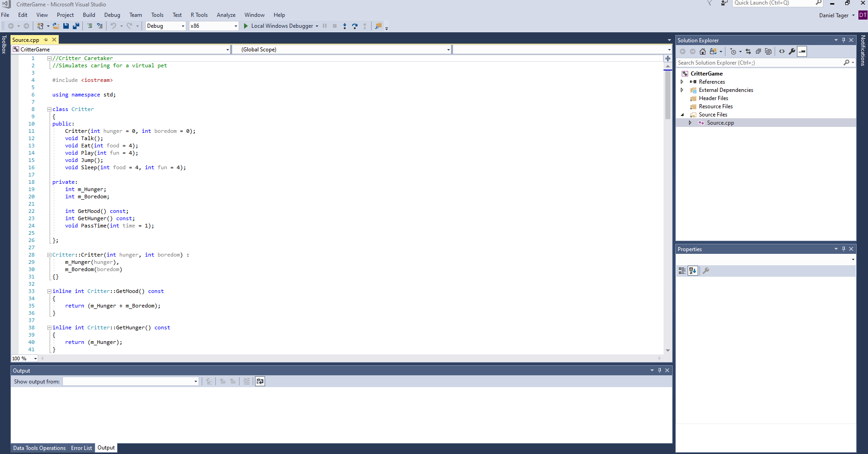This screenshot has width=868, height=454.
Task: Toggle Word Wrap in Output window
Action: pos(260,381)
